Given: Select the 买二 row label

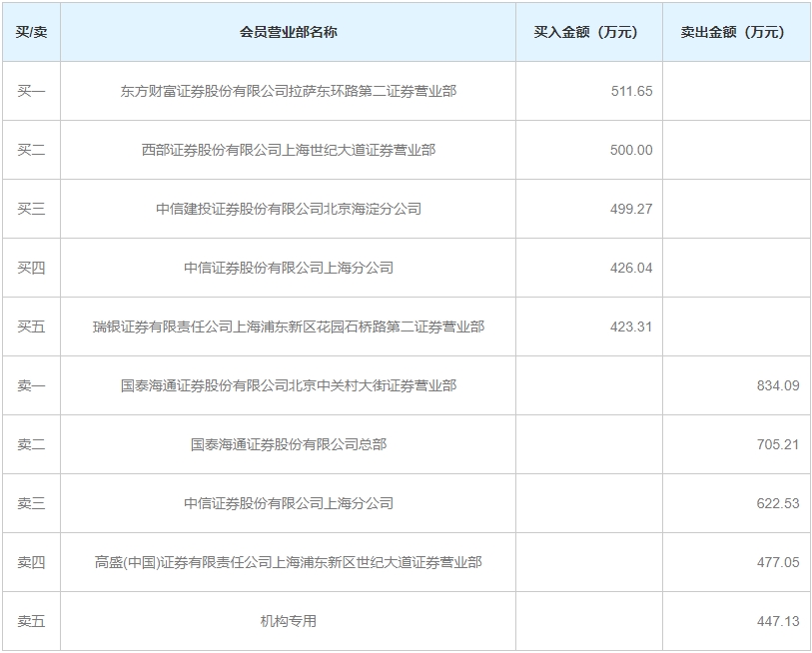Looking at the screenshot, I should pyautogui.click(x=31, y=150).
